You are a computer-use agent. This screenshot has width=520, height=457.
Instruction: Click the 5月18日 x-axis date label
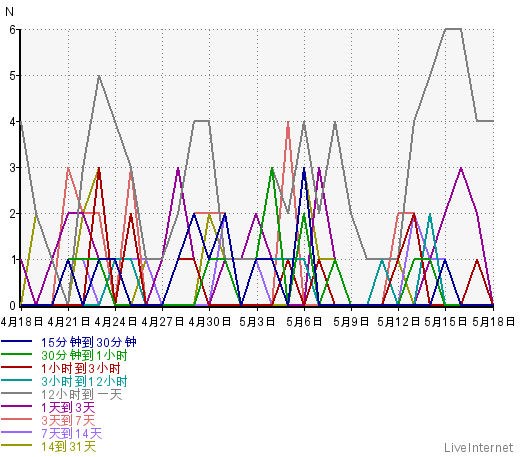click(494, 322)
